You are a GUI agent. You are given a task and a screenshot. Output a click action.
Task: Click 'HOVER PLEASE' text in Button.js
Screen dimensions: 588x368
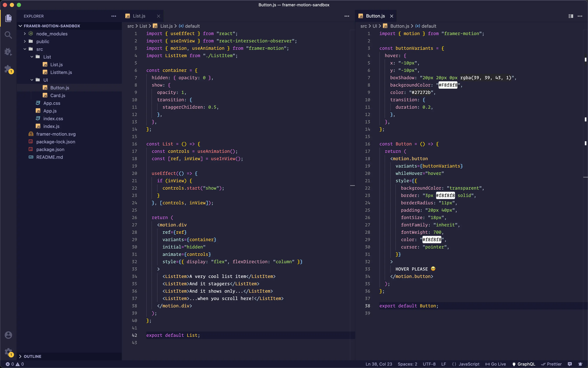pos(412,269)
